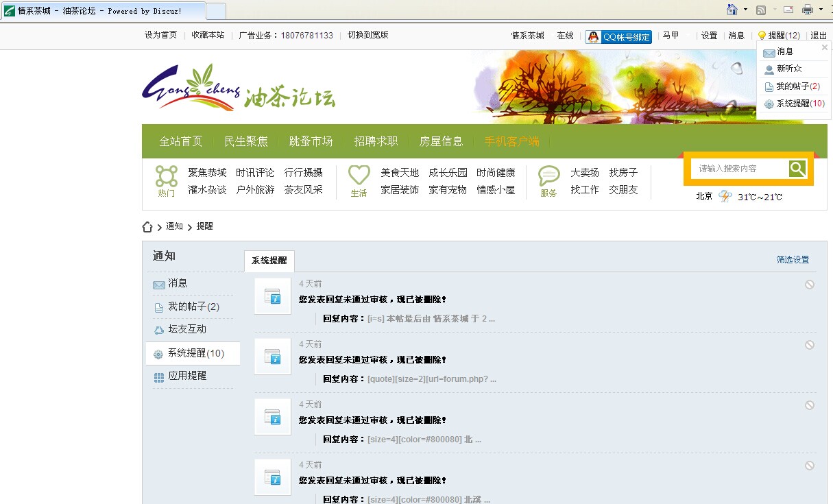Screen dimensions: 833x504
Task: Open 提醒 notifications via the lightbulb icon
Action: coord(763,35)
